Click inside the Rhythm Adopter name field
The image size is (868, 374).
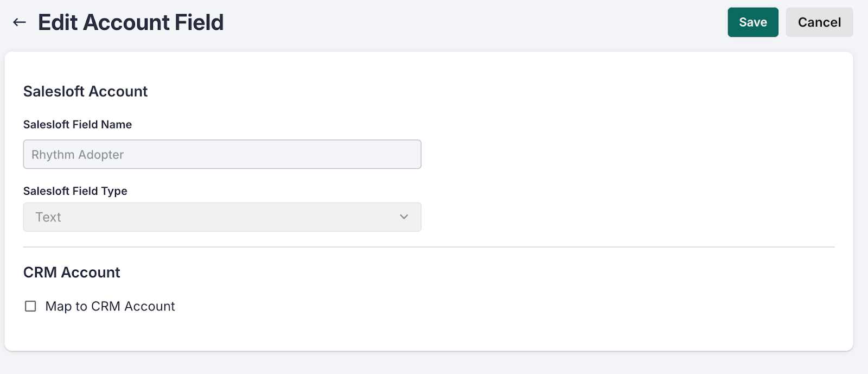pos(222,154)
